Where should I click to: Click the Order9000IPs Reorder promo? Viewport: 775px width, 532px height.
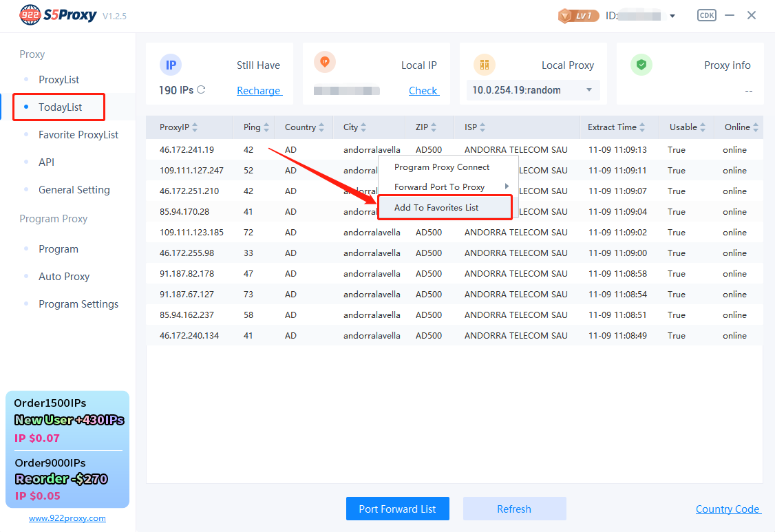67,479
